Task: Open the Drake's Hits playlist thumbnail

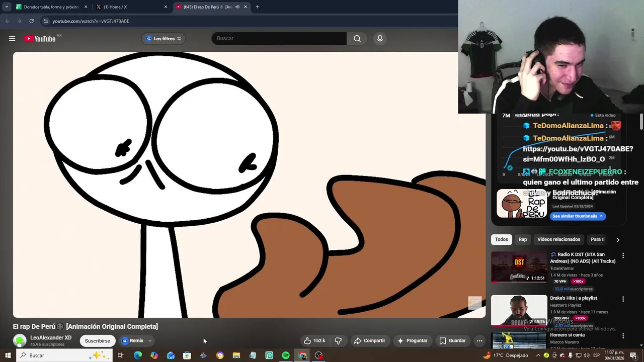Action: tap(519, 310)
